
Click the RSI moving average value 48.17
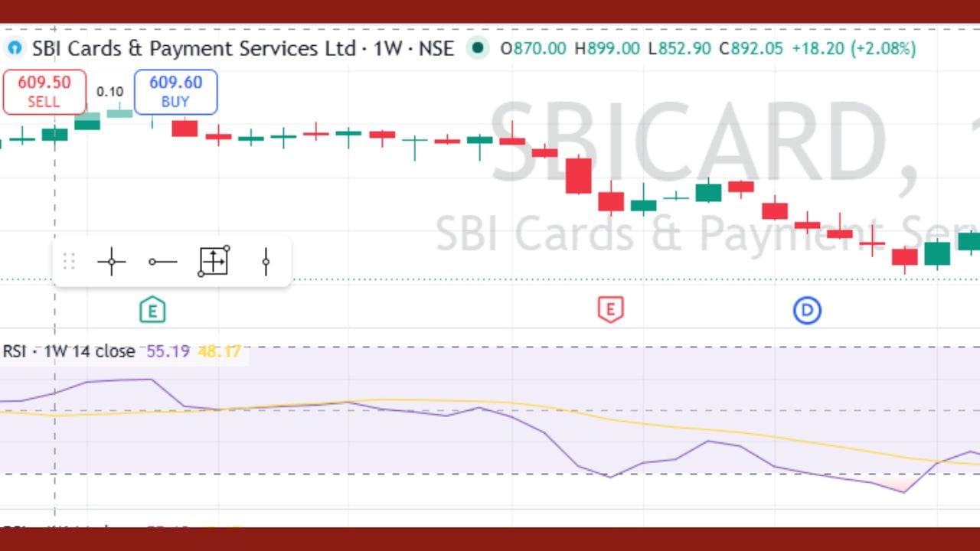click(x=219, y=351)
